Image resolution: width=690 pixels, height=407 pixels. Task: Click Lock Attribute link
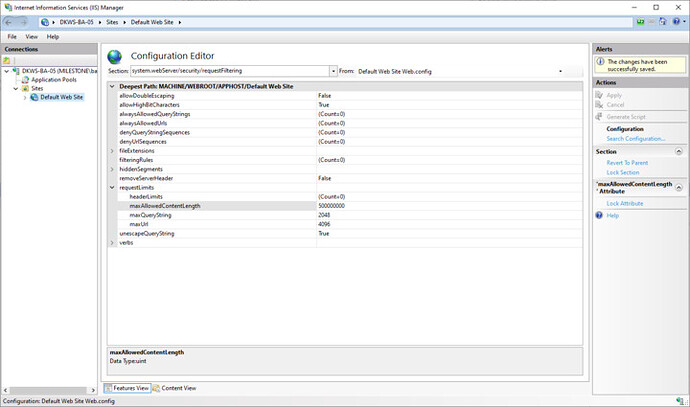coord(624,203)
